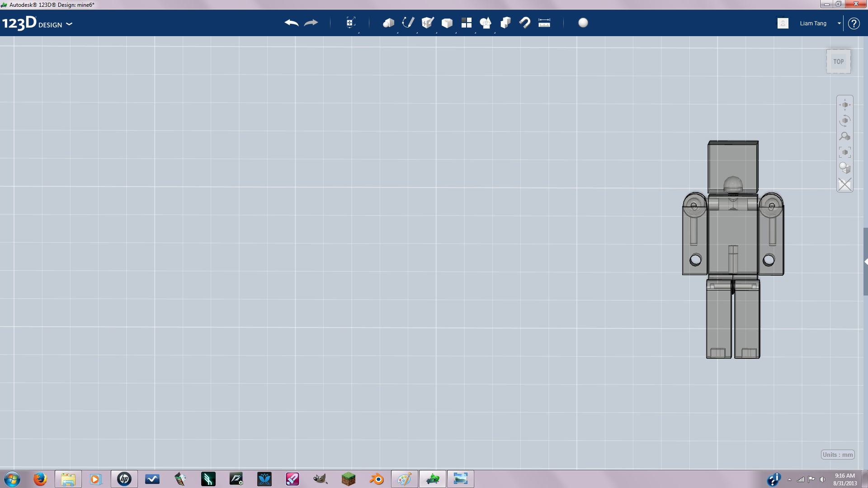
Task: Select the Orbit navigation tool
Action: pos(844,121)
